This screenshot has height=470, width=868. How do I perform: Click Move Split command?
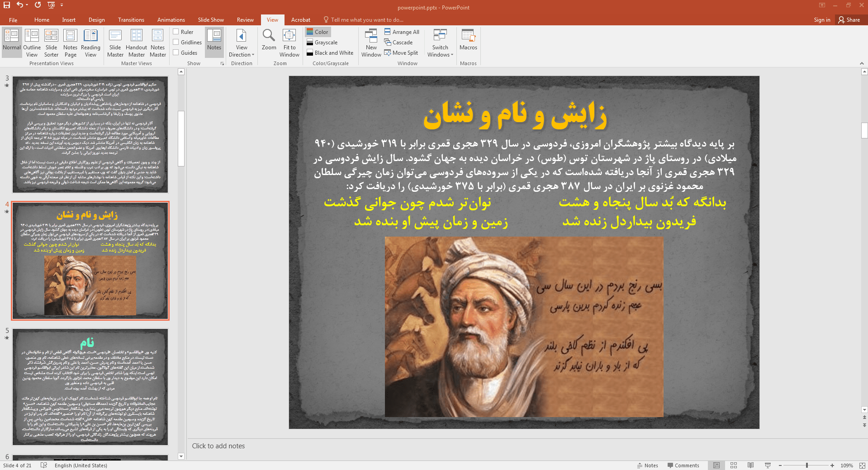pos(401,52)
